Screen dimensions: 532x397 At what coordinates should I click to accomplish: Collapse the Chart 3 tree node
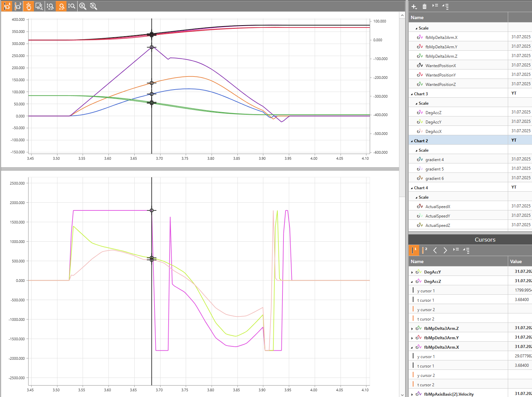[x=412, y=94]
